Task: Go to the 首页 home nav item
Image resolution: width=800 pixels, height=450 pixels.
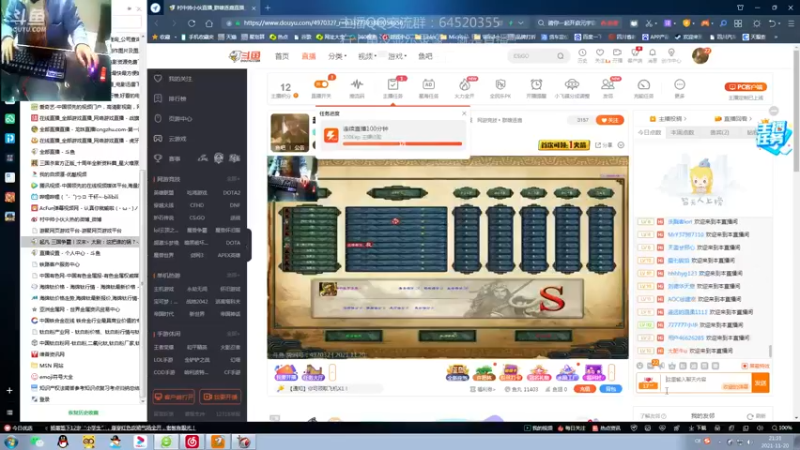Action: click(282, 56)
